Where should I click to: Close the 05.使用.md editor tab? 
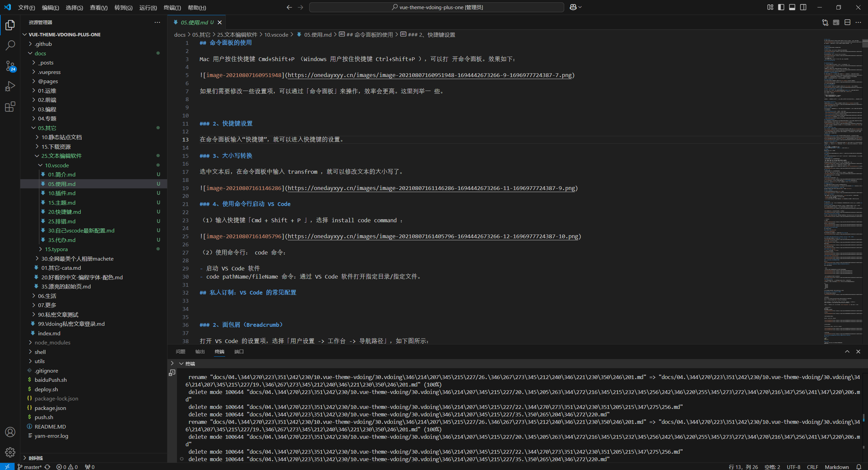(x=220, y=22)
